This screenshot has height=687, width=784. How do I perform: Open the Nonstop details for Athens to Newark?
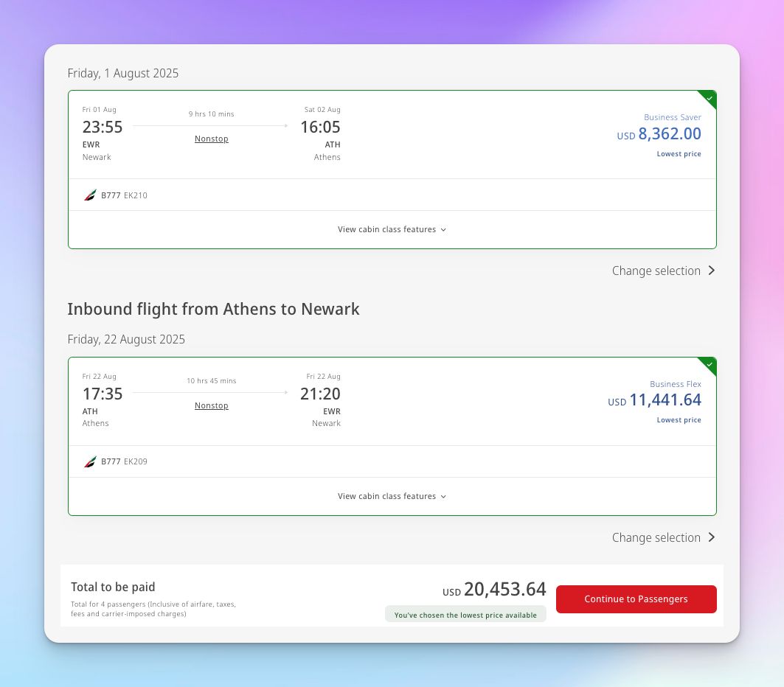click(212, 405)
